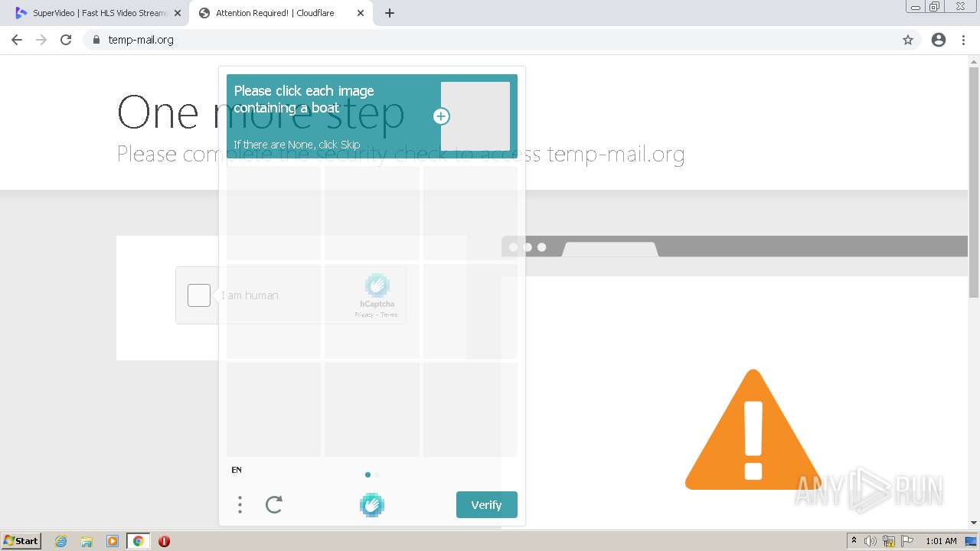
Task: Close the SuperVideo tab
Action: click(178, 13)
